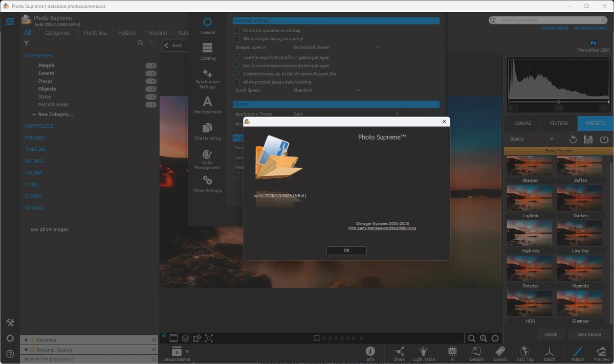Click the Save Recipe button
614x364 pixels.
[589, 334]
